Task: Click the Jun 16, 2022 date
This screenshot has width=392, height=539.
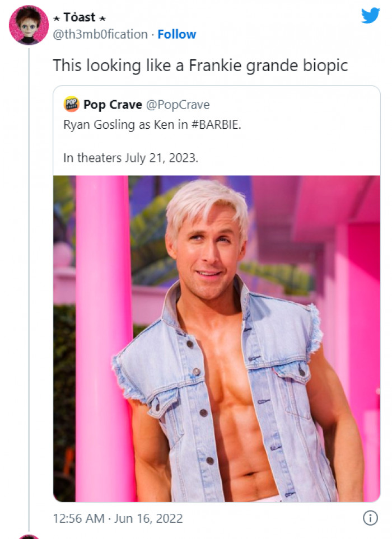Action: pos(149,518)
